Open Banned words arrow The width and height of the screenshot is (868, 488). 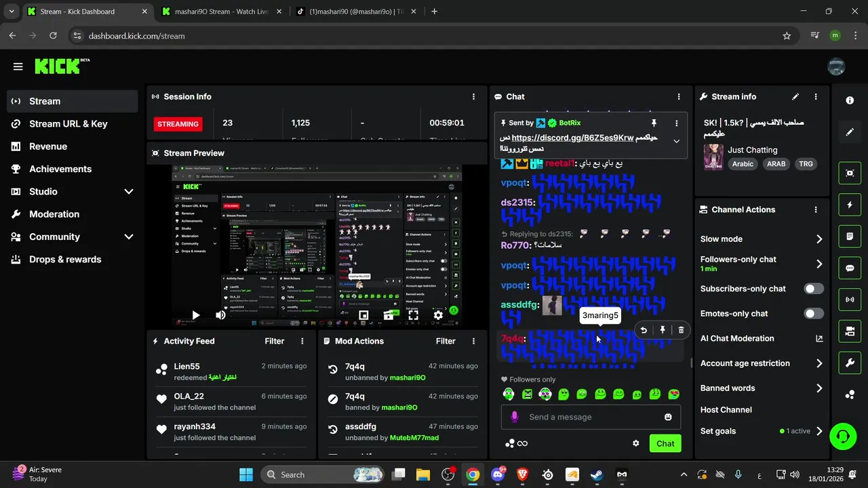(x=819, y=388)
